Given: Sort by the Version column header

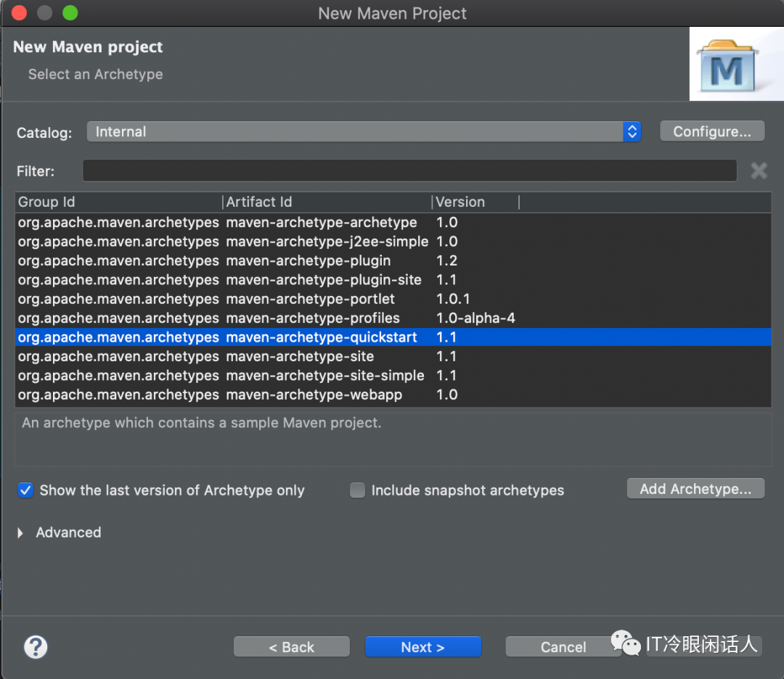Looking at the screenshot, I should (475, 202).
